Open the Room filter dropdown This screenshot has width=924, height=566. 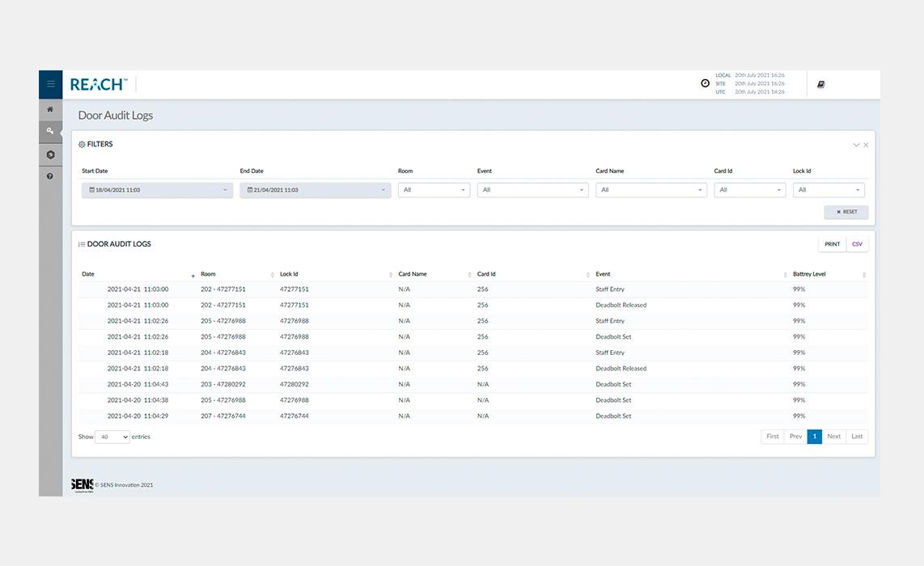click(x=434, y=190)
